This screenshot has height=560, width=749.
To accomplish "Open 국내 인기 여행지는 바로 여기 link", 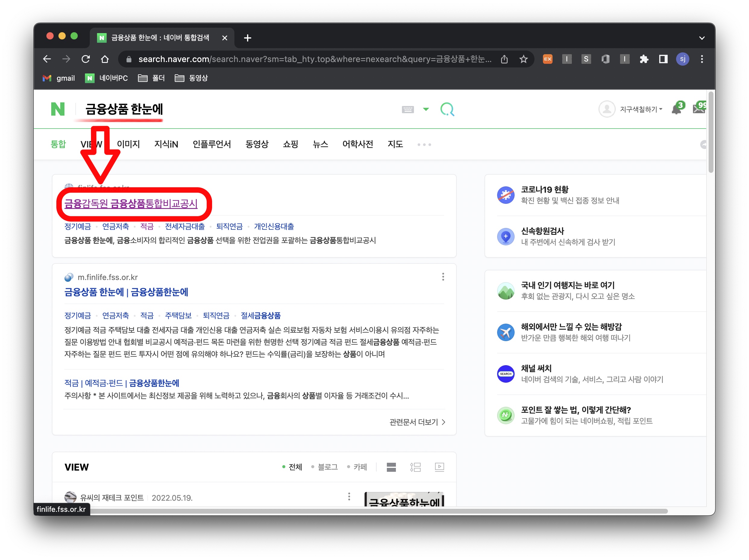I will tap(568, 285).
